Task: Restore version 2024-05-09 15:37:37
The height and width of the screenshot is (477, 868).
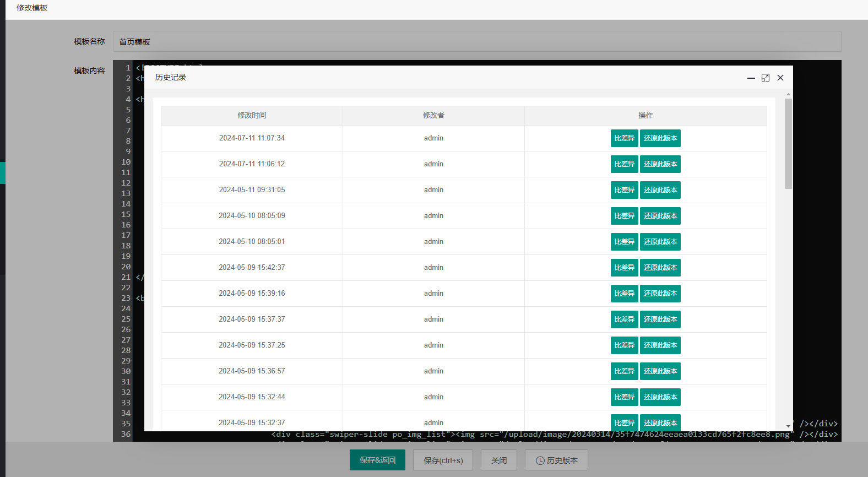Action: 660,319
